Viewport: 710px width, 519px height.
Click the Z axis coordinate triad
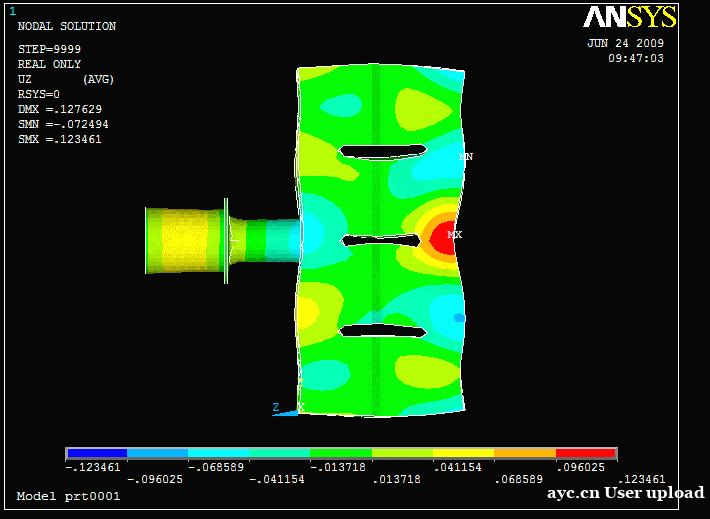277,407
